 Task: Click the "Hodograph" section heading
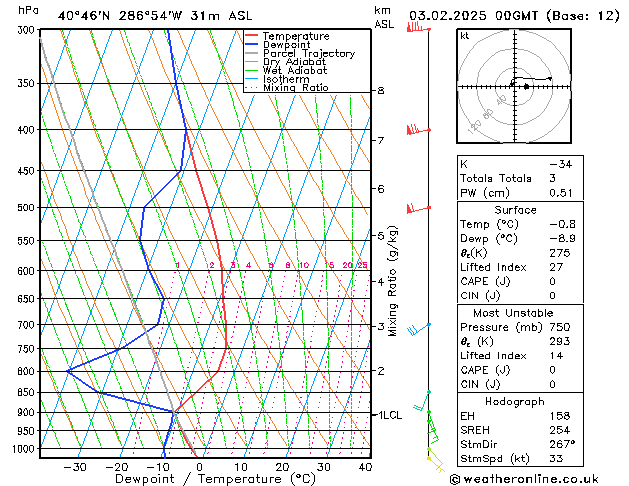tap(515, 402)
